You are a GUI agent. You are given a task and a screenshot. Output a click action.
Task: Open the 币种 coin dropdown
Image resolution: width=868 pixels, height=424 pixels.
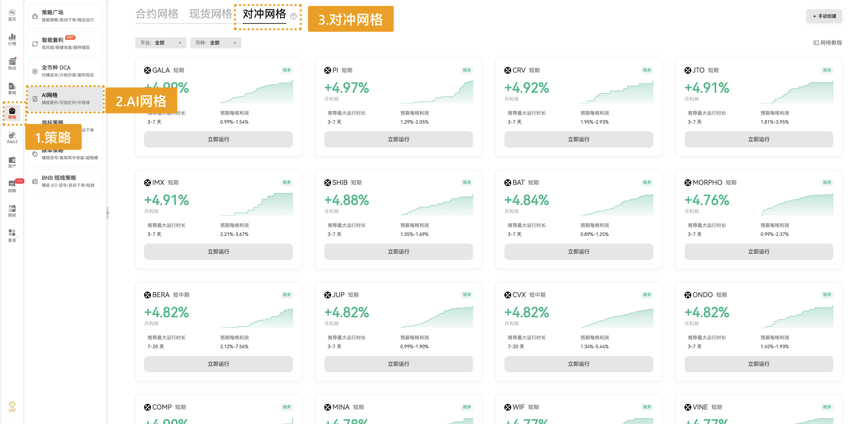point(216,43)
